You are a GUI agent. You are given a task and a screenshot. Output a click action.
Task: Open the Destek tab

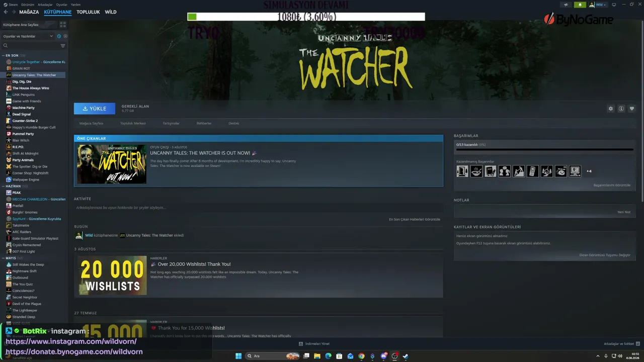click(234, 123)
